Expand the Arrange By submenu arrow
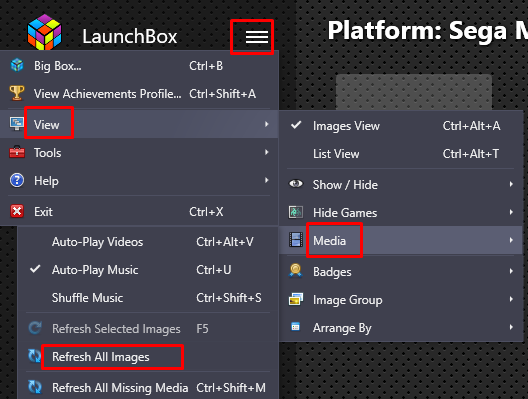 coord(511,327)
